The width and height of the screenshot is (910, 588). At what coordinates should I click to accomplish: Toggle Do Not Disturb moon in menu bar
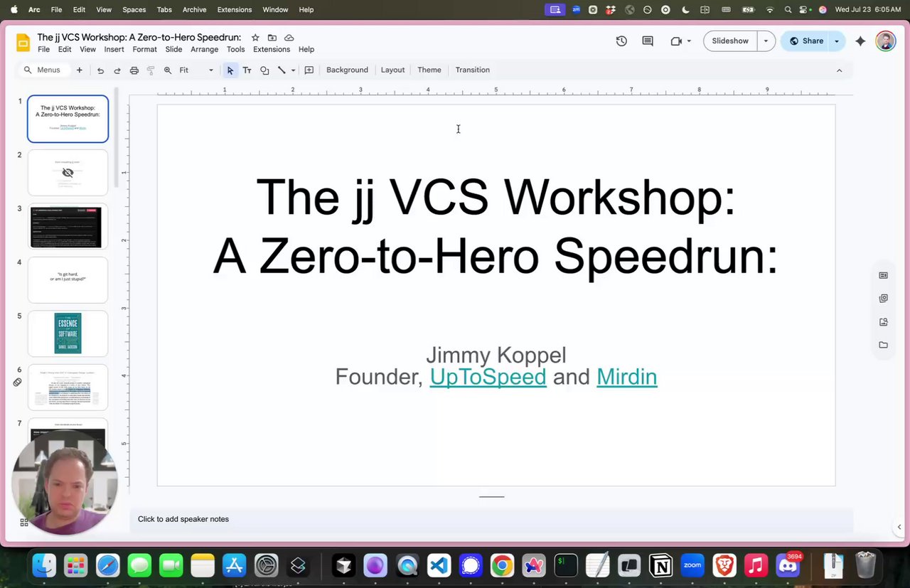(x=685, y=10)
